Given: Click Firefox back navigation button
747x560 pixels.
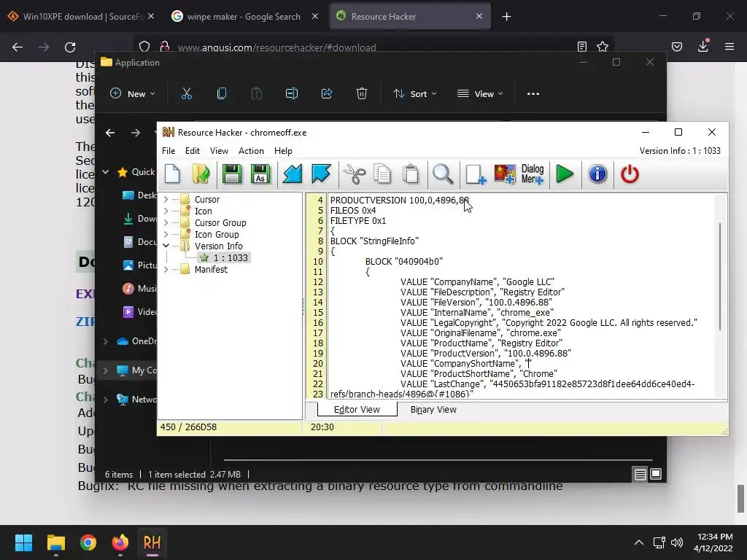Looking at the screenshot, I should pyautogui.click(x=18, y=47).
